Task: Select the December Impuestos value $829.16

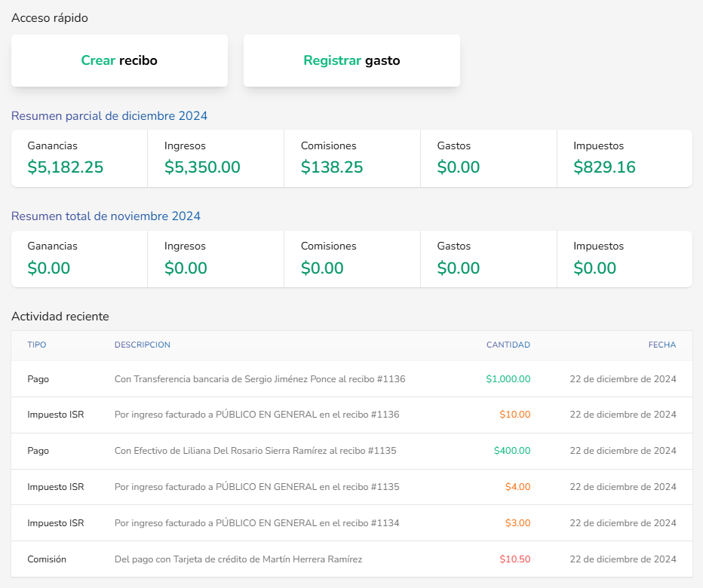Action: point(604,167)
